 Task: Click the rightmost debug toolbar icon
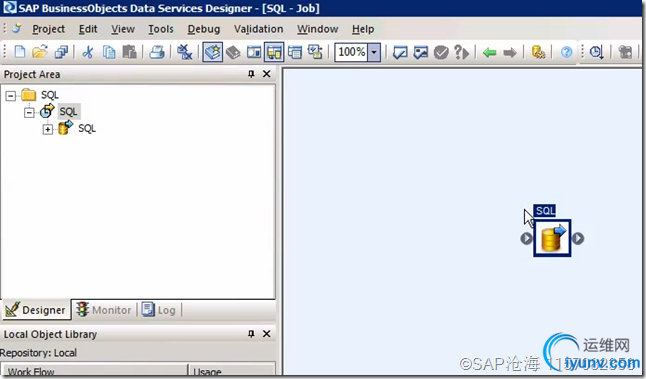pyautogui.click(x=625, y=52)
